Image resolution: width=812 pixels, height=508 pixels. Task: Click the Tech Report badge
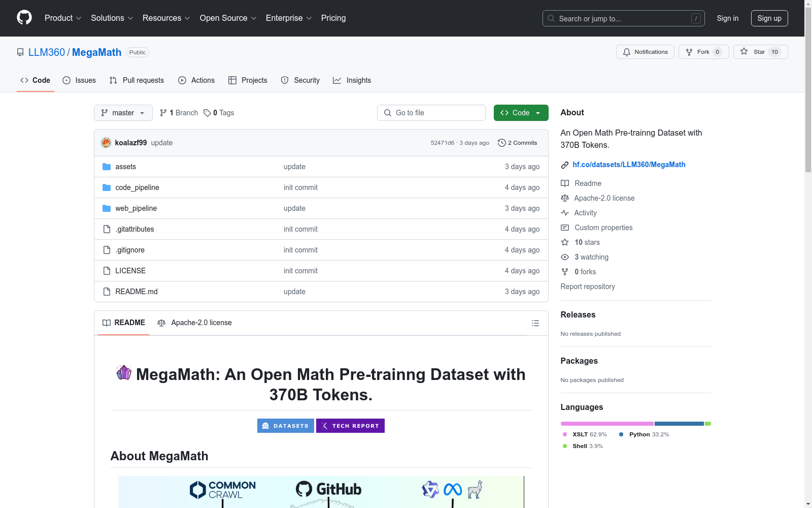coord(350,426)
